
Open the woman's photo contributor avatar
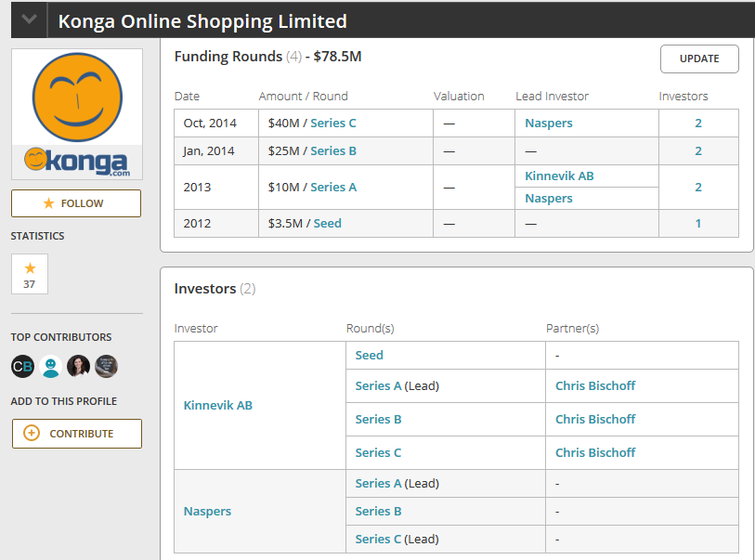79,367
